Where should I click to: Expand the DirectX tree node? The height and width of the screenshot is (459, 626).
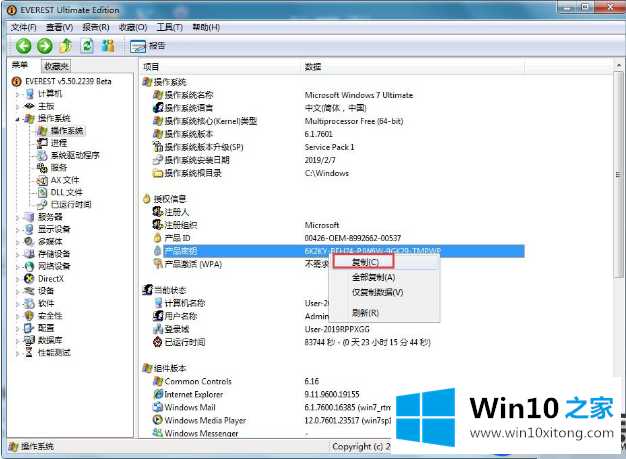point(17,279)
